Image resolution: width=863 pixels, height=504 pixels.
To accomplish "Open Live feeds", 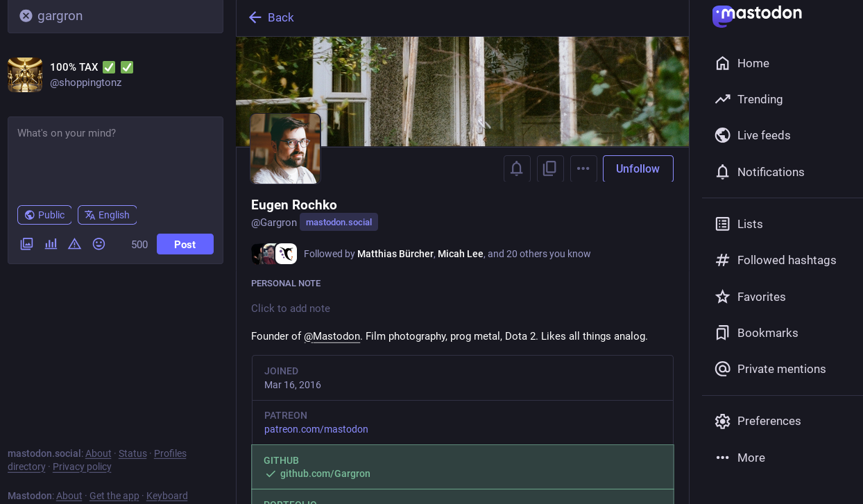I will point(753,135).
